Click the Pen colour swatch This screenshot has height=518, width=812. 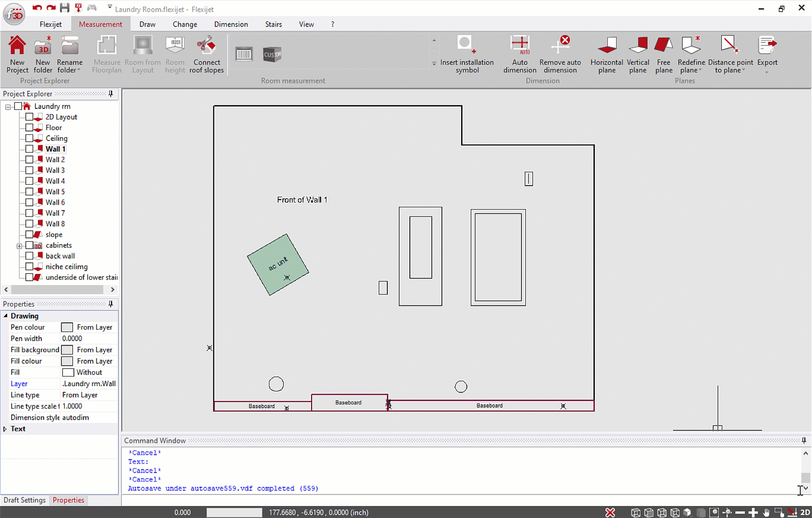click(67, 327)
